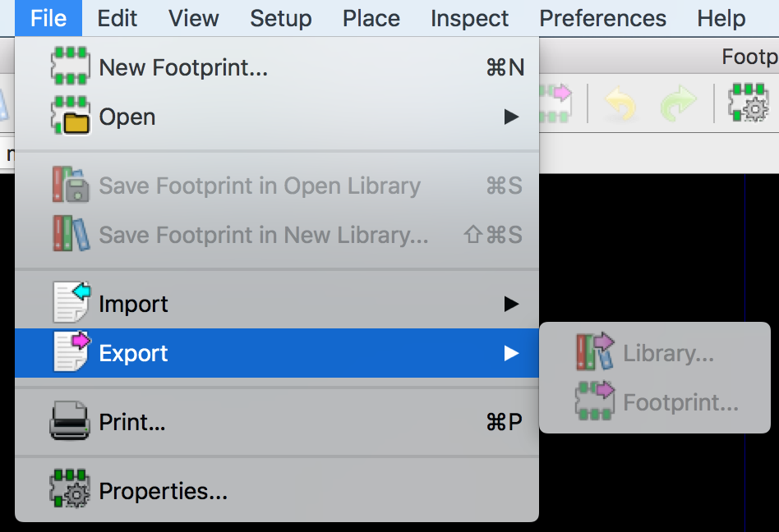Select Library... in the Export submenu
This screenshot has width=779, height=532.
click(668, 353)
